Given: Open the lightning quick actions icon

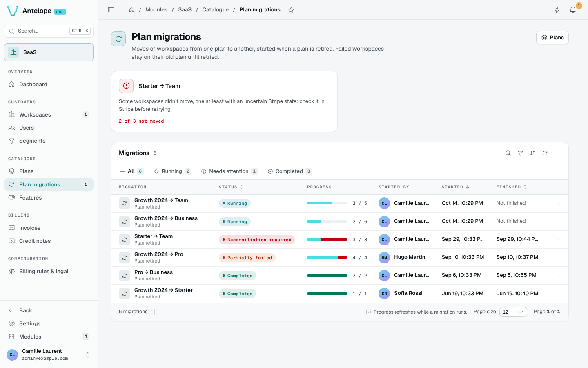Looking at the screenshot, I should (x=557, y=10).
